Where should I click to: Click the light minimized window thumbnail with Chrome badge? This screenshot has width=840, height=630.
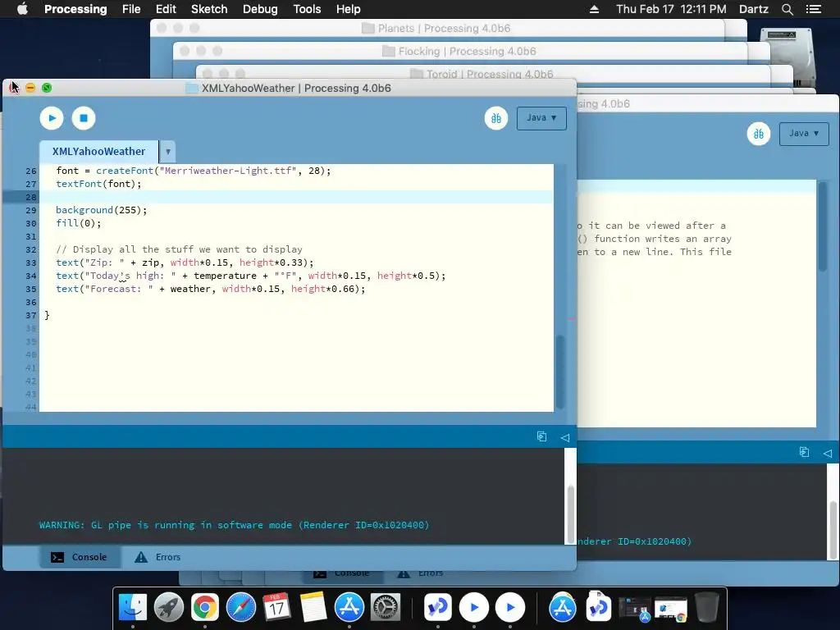(x=671, y=609)
